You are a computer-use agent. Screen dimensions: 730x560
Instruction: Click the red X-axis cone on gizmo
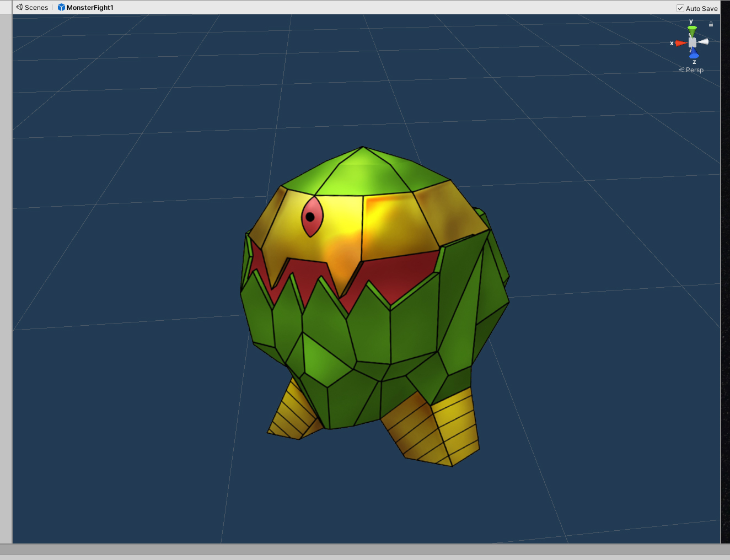[680, 43]
